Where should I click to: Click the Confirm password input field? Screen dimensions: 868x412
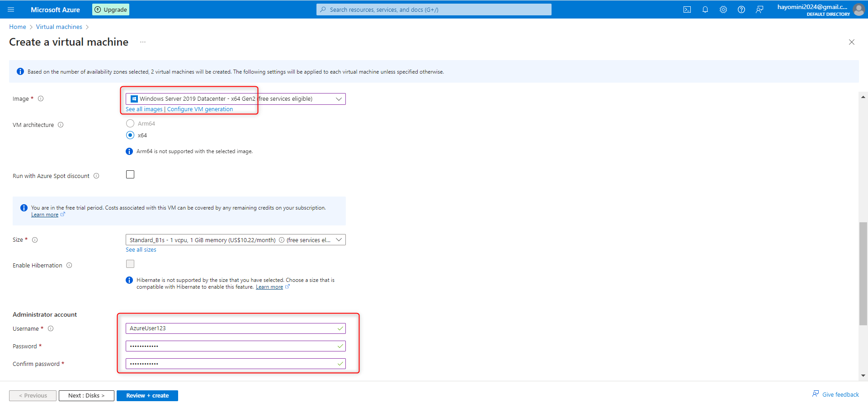click(x=236, y=364)
